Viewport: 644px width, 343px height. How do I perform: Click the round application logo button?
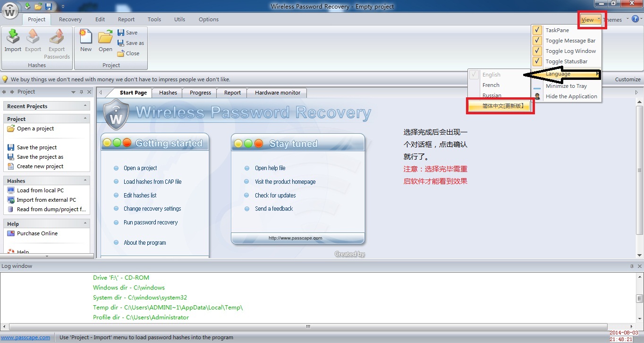pyautogui.click(x=10, y=10)
